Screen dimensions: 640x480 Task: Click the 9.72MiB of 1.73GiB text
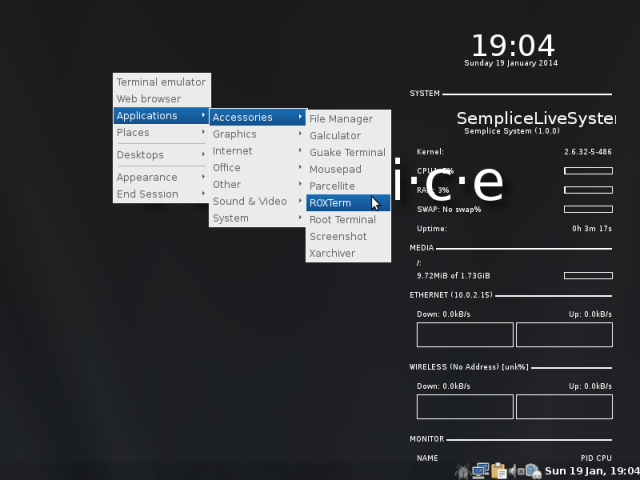coord(453,276)
